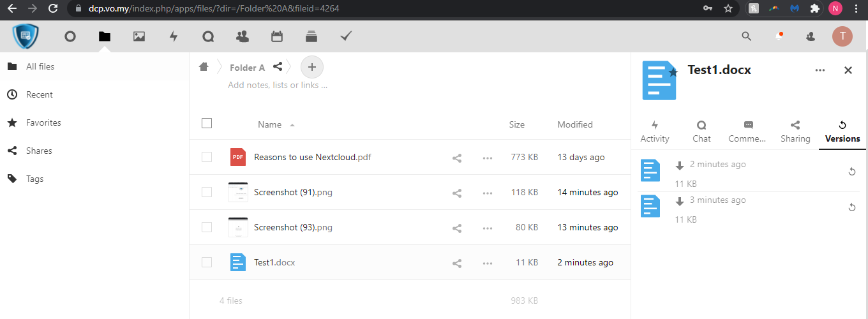
Task: Click the plus button to add new file
Action: tap(311, 67)
